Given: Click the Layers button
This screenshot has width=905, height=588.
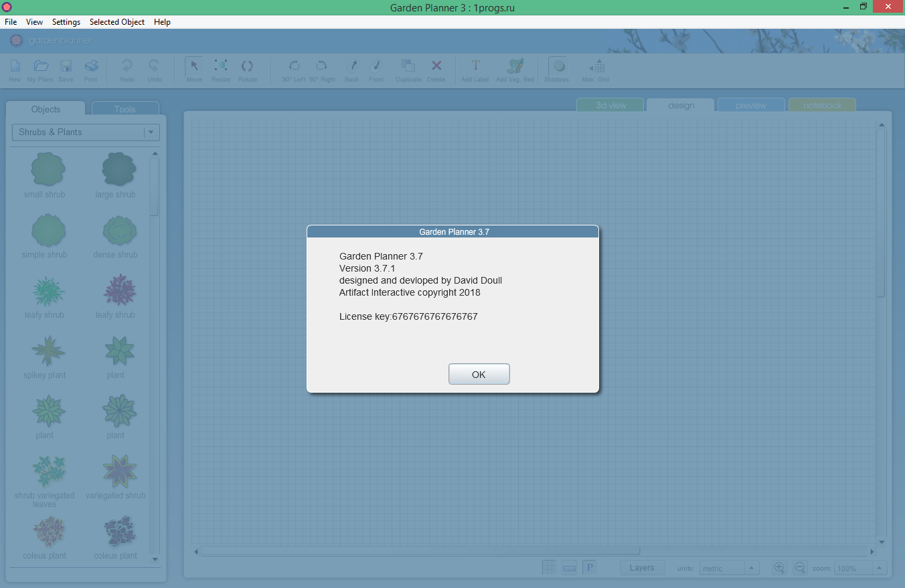Looking at the screenshot, I should (x=641, y=567).
